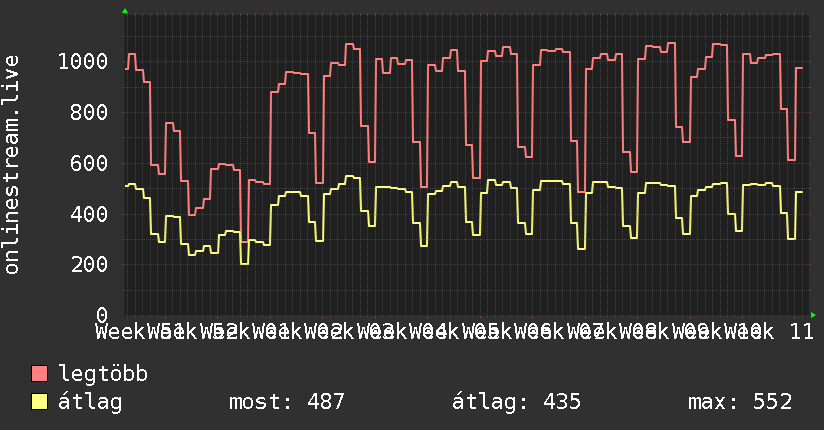Click the átlag: 435 statistic
Image resolution: width=824 pixels, height=430 pixels.
point(517,402)
